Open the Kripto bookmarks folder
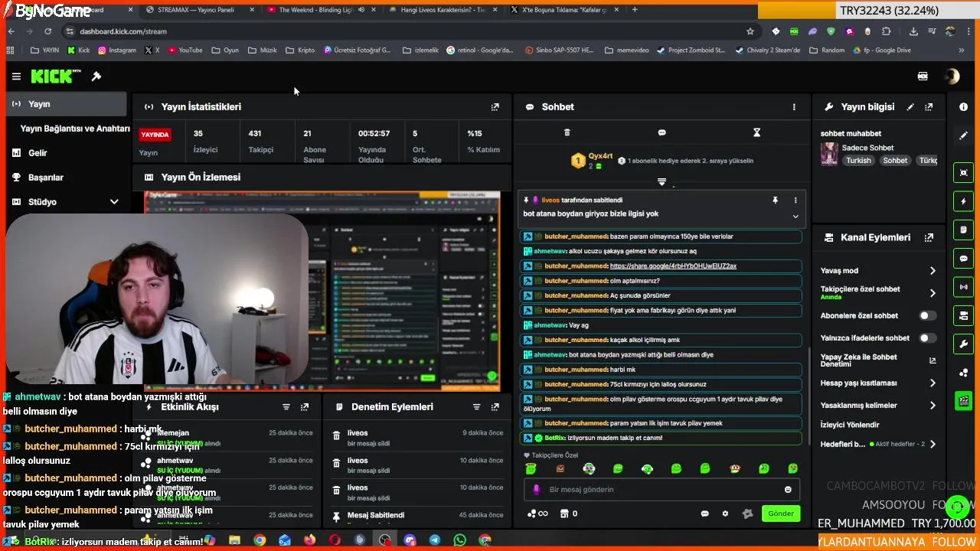 (x=299, y=51)
